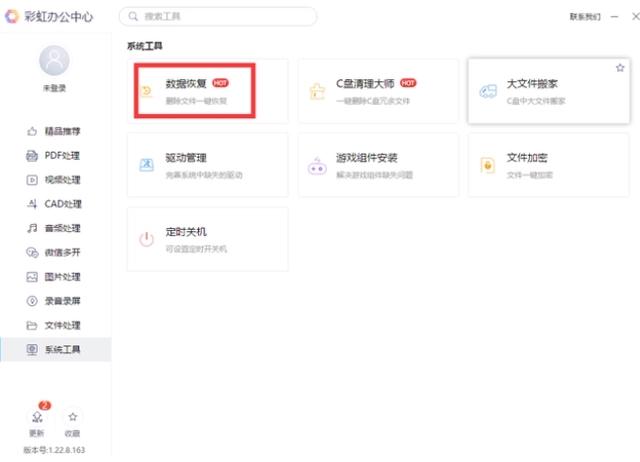Select 视频处理 in the sidebar

54,180
